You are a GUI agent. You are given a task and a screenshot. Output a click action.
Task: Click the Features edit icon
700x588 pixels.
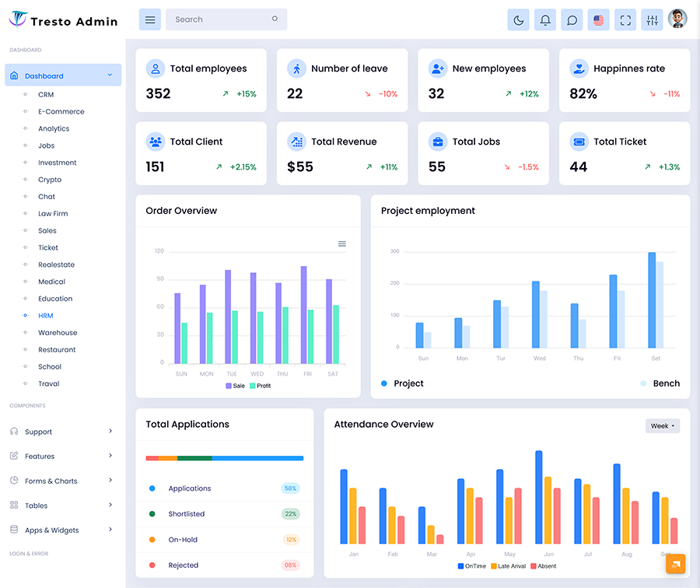[14, 456]
